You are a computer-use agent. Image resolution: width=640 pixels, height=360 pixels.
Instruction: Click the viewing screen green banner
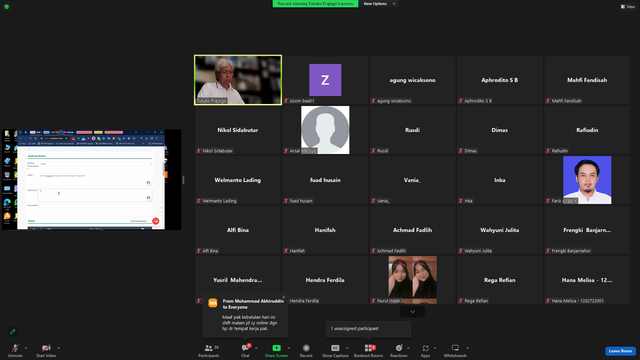tap(315, 4)
